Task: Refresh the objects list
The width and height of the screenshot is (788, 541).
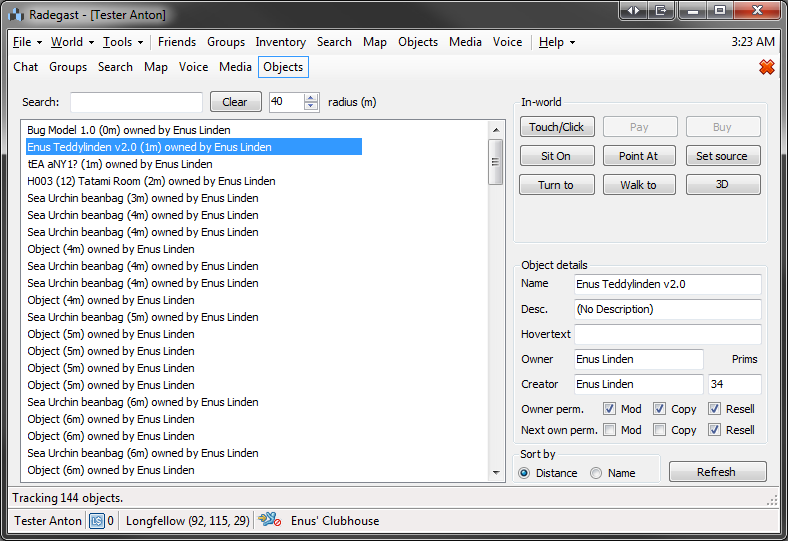Action: 717,472
